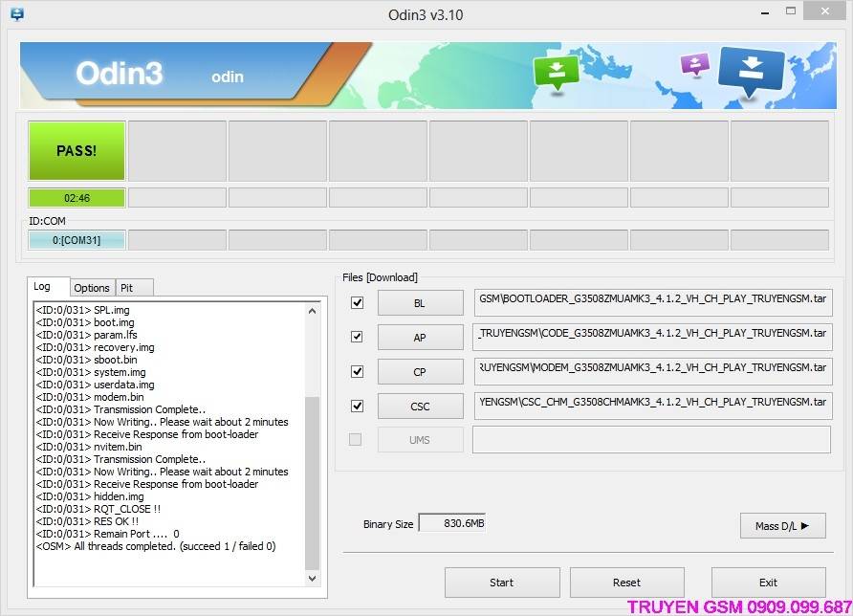Click the empty UMS path field

pyautogui.click(x=652, y=440)
